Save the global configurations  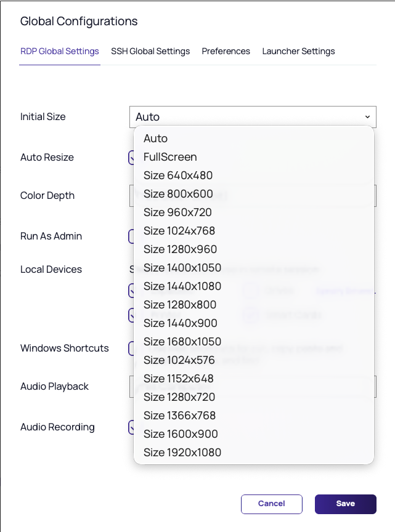[345, 504]
